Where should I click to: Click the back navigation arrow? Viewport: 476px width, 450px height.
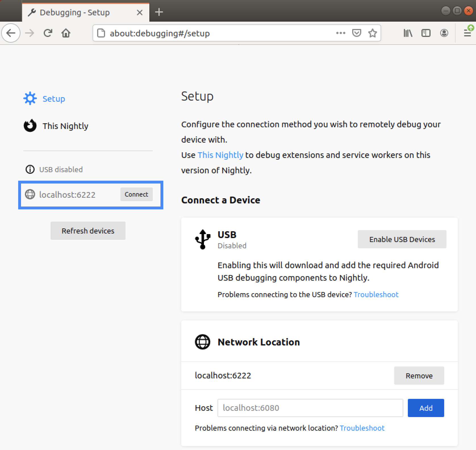coord(11,33)
